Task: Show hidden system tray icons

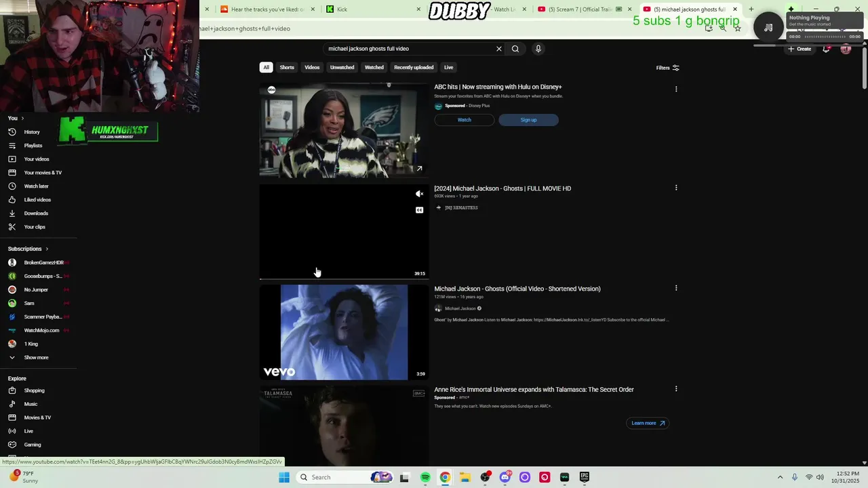Action: 781,477
